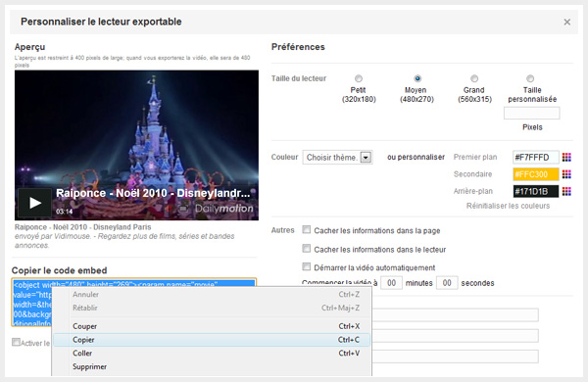Click the Arrière-plan #171D1B color field
Image resolution: width=588 pixels, height=382 pixels.
[x=535, y=192]
